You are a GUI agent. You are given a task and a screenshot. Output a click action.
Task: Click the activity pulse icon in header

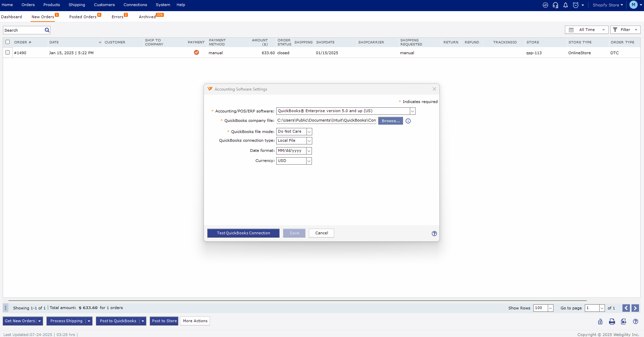pyautogui.click(x=545, y=5)
